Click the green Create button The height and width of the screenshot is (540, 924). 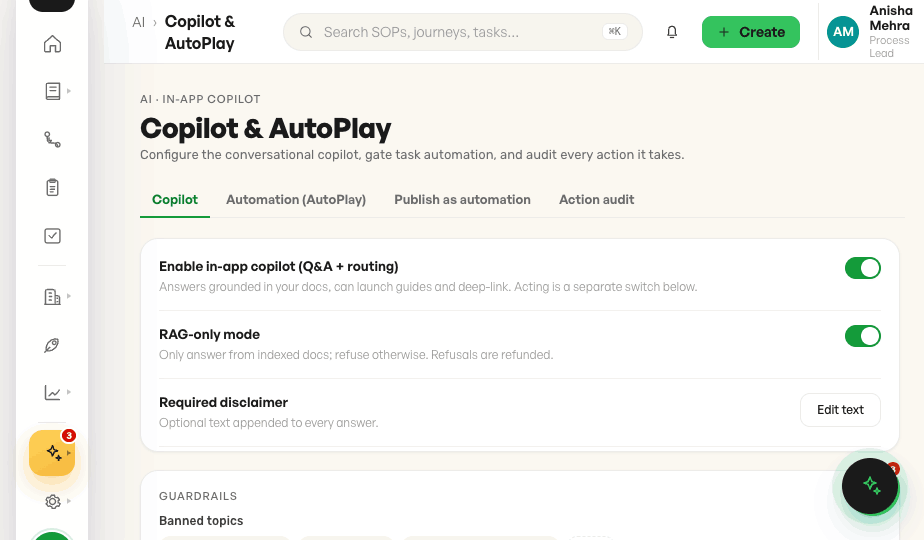click(751, 32)
